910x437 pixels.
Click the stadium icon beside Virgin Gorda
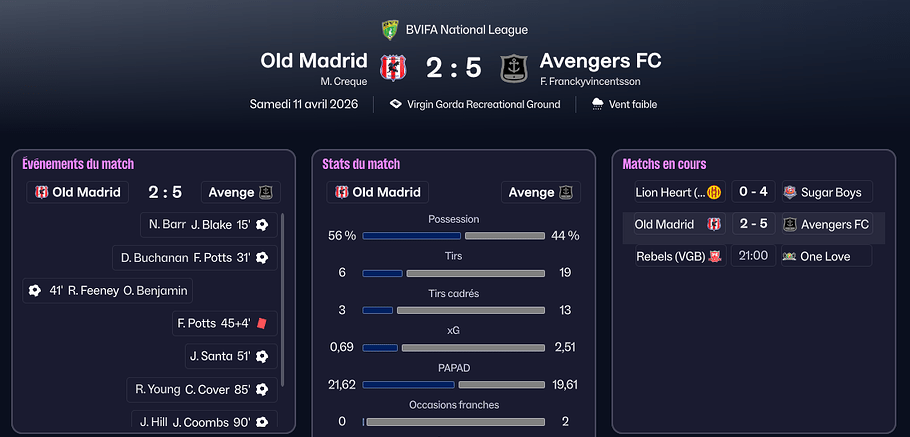pos(396,104)
